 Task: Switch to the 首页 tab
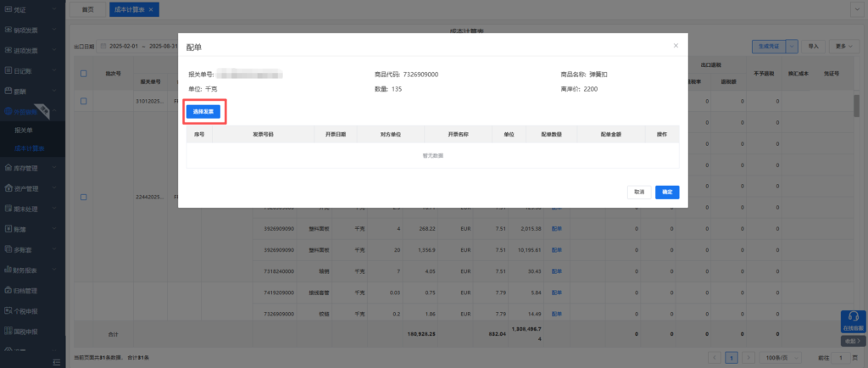(x=88, y=9)
